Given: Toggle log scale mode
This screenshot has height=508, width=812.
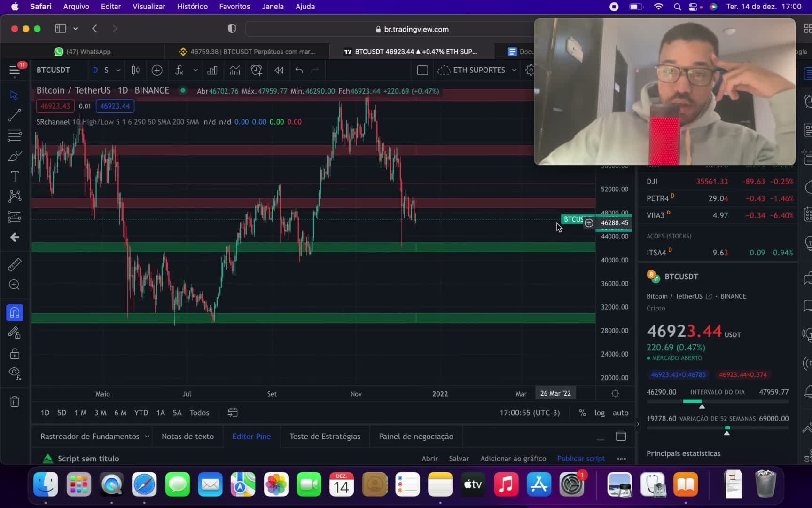Looking at the screenshot, I should tap(600, 413).
